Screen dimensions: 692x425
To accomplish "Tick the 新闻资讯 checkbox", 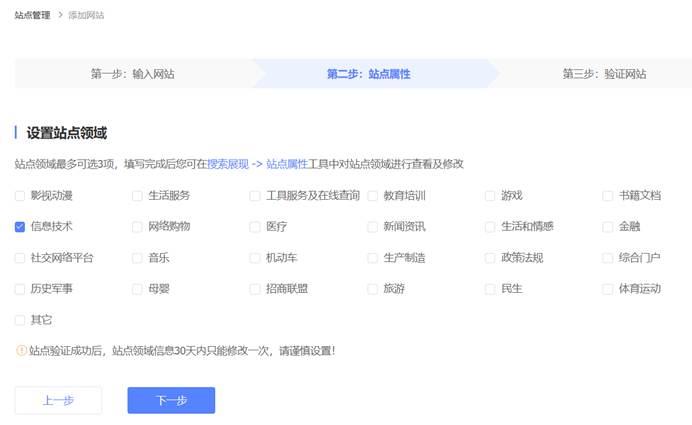I will point(373,227).
